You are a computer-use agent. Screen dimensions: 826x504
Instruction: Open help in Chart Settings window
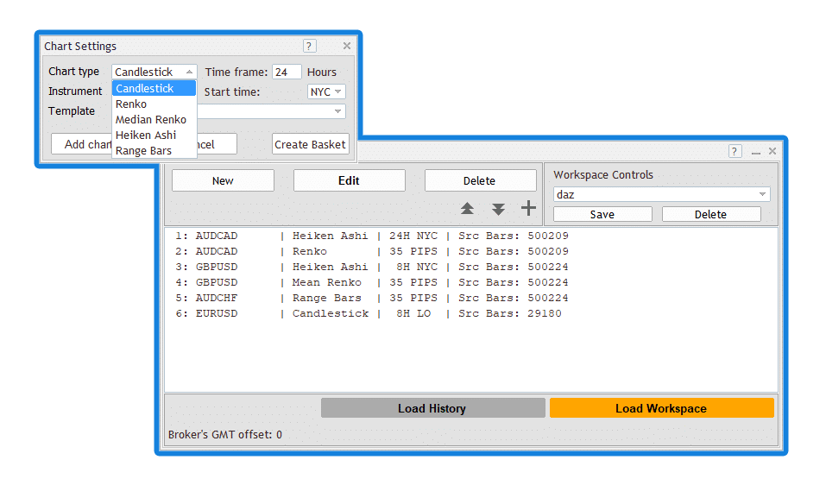[x=310, y=47]
